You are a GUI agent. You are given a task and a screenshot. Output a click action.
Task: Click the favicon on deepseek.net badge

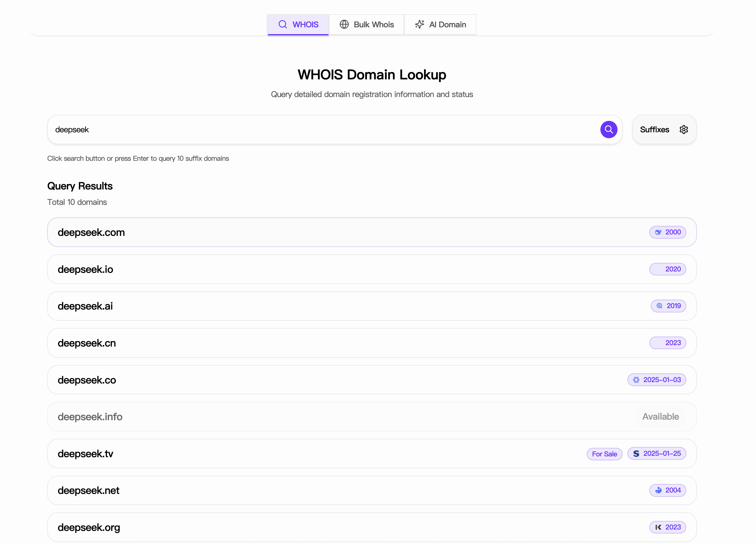tap(658, 490)
